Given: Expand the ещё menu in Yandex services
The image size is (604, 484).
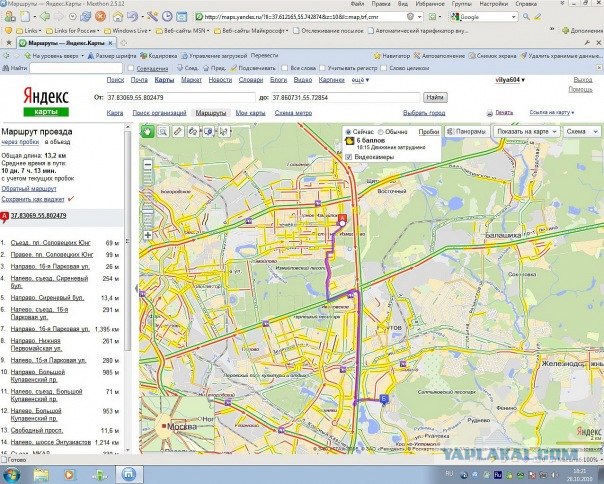Looking at the screenshot, I should [360, 80].
